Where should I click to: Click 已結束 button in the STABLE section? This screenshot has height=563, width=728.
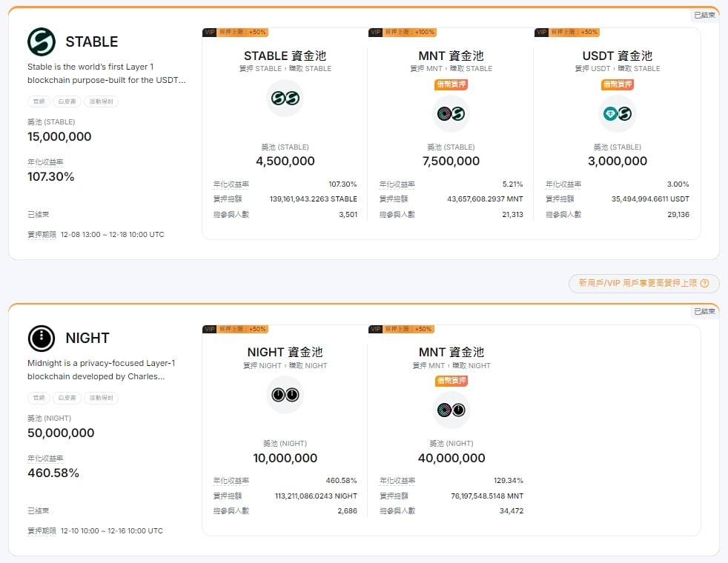pos(705,14)
